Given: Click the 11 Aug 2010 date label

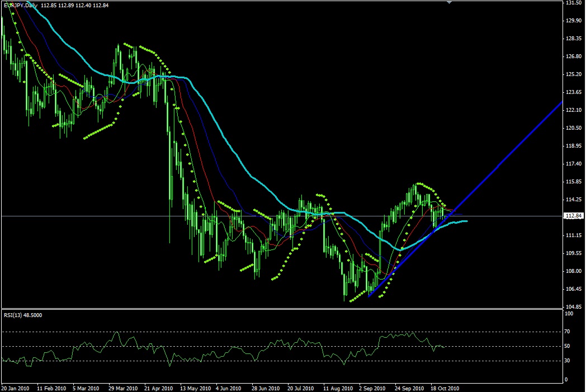Looking at the screenshot, I should pos(338,389).
